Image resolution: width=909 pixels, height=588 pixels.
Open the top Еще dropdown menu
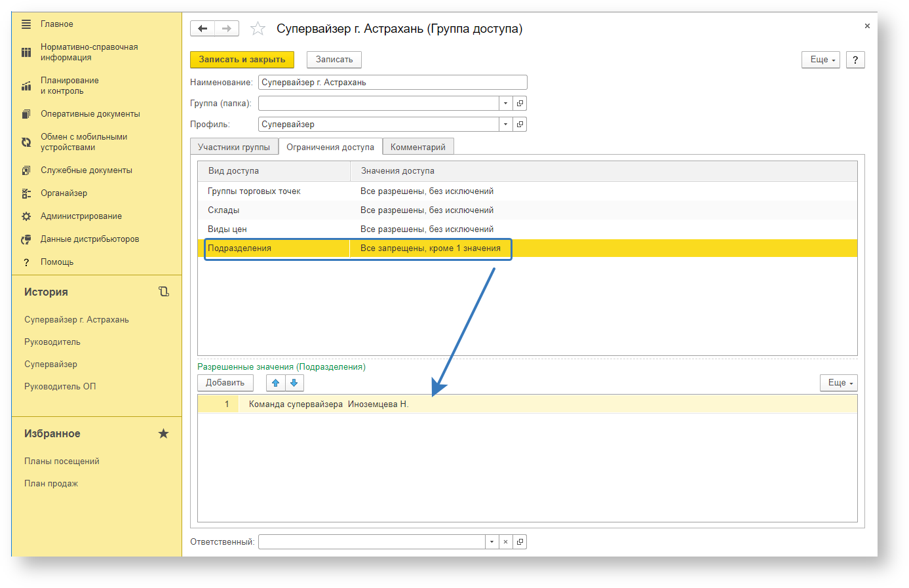(821, 60)
